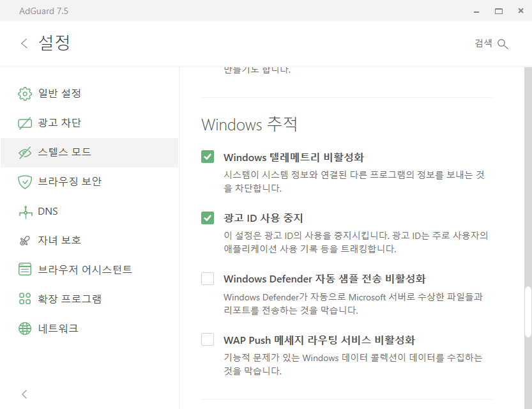Select 스텔스 모드 in the sidebar
532x409 pixels.
pos(89,153)
